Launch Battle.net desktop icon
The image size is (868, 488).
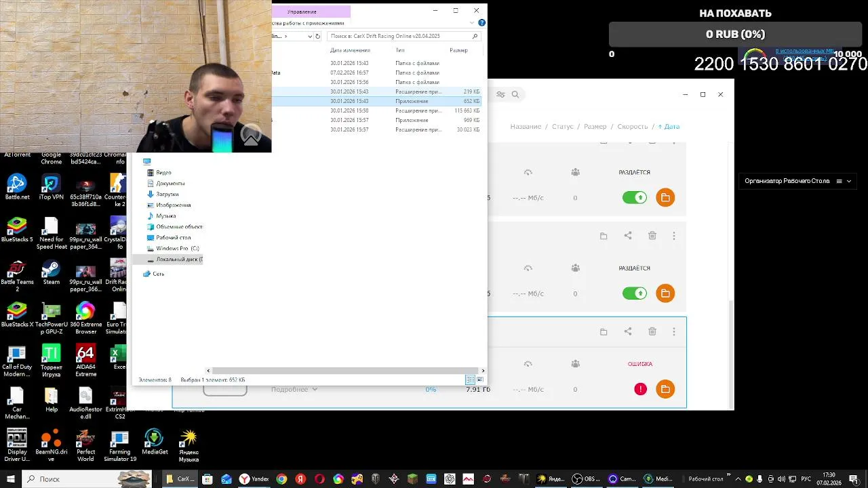[x=17, y=188]
